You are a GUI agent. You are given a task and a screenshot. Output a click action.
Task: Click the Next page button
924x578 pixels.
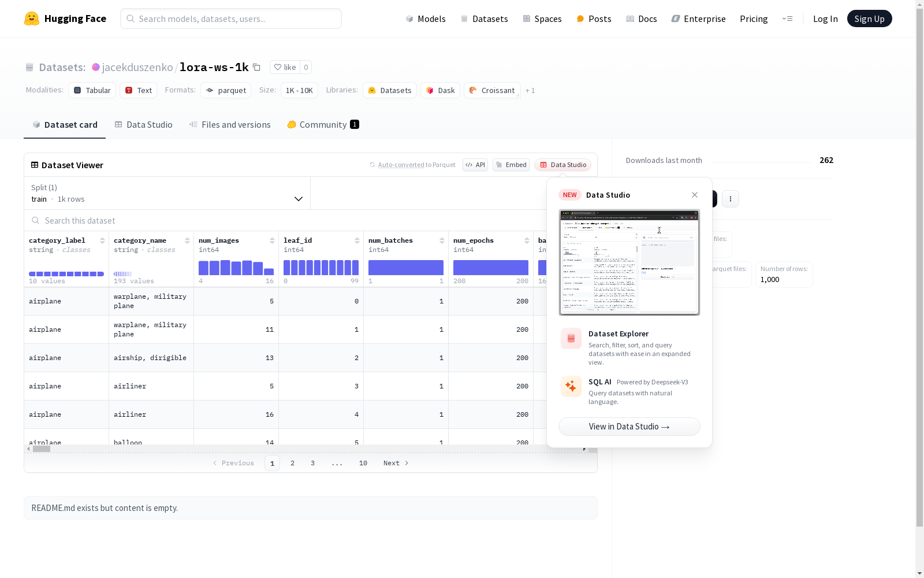(396, 463)
